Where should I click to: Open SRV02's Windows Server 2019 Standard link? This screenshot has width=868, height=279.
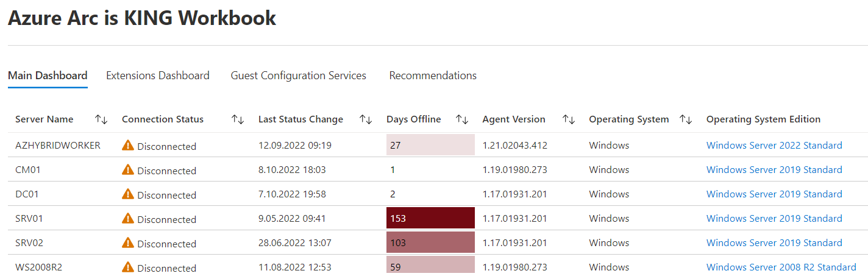click(x=774, y=243)
